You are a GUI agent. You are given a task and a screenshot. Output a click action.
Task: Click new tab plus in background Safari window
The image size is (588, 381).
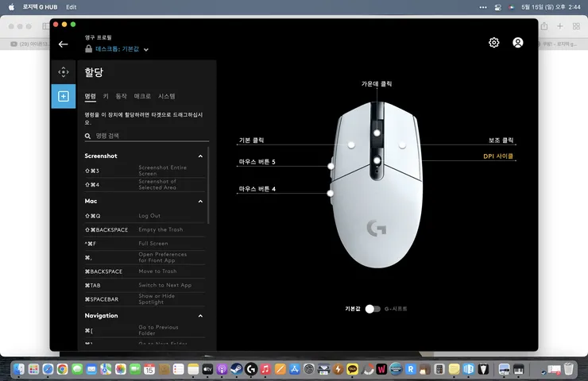pyautogui.click(x=560, y=26)
